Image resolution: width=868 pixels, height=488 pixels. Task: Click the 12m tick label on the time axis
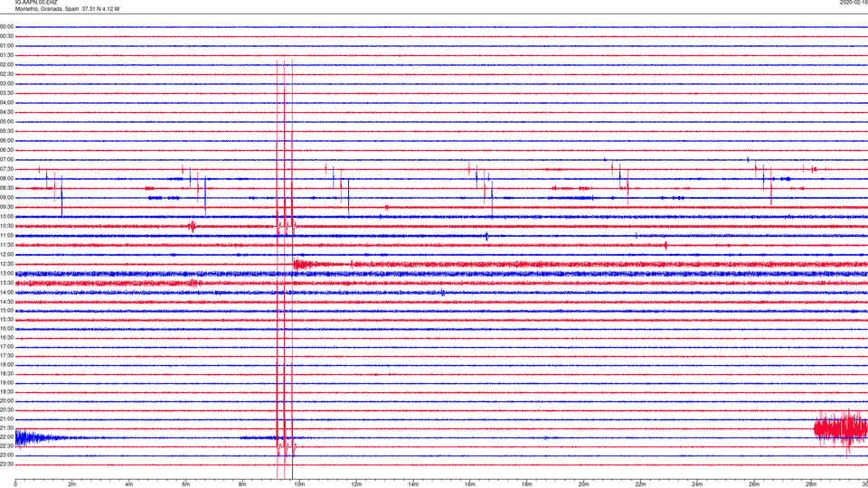(x=356, y=484)
